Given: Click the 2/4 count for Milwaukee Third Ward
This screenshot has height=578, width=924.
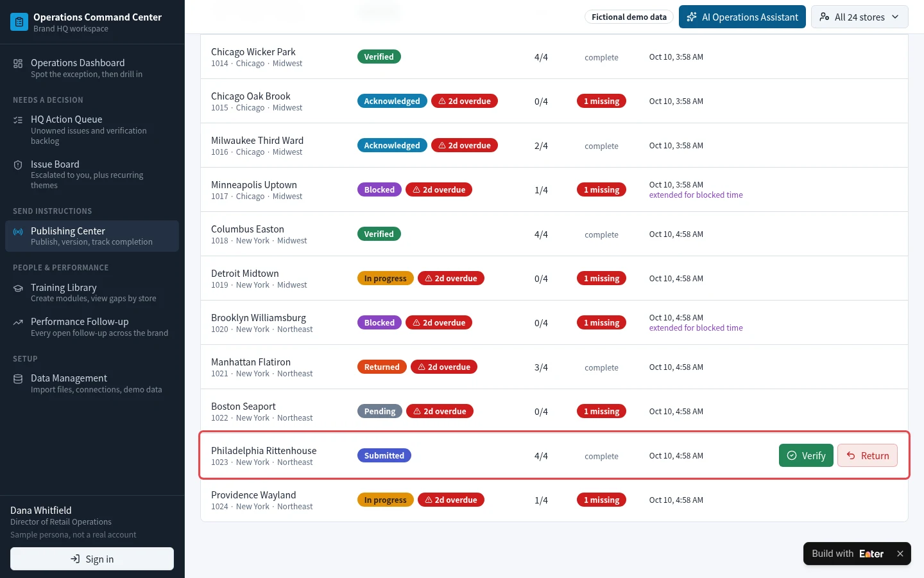Looking at the screenshot, I should point(541,146).
